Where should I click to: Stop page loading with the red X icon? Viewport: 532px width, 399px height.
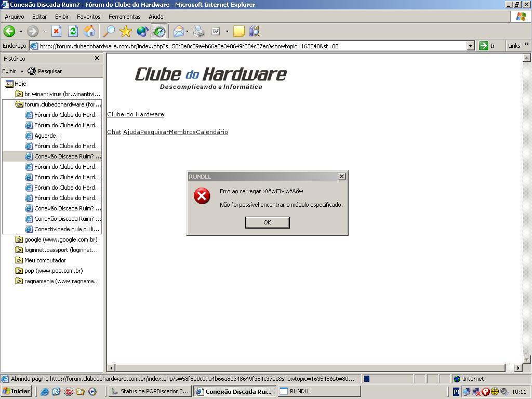tap(56, 32)
